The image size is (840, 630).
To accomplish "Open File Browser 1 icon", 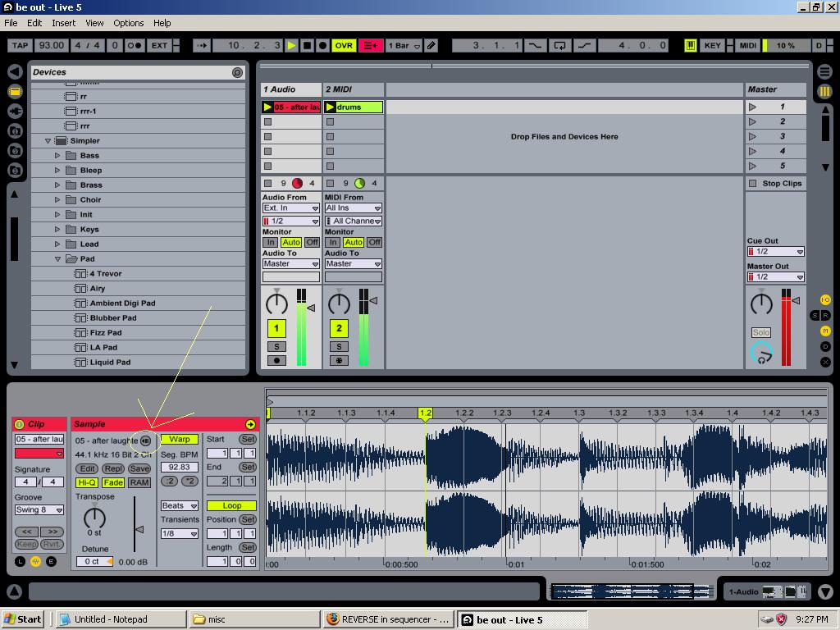I will (15, 131).
